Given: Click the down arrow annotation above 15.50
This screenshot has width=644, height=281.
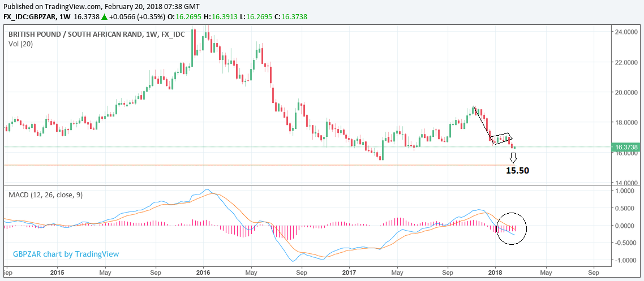Looking at the screenshot, I should pyautogui.click(x=513, y=158).
